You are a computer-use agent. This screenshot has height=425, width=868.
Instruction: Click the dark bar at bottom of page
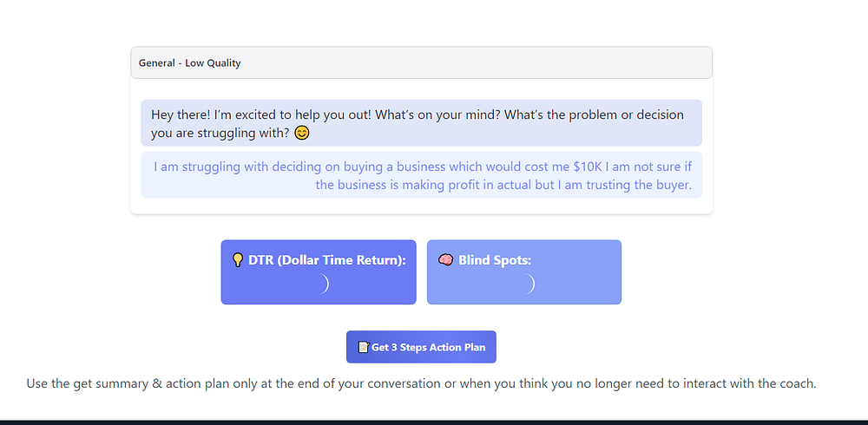(x=434, y=422)
